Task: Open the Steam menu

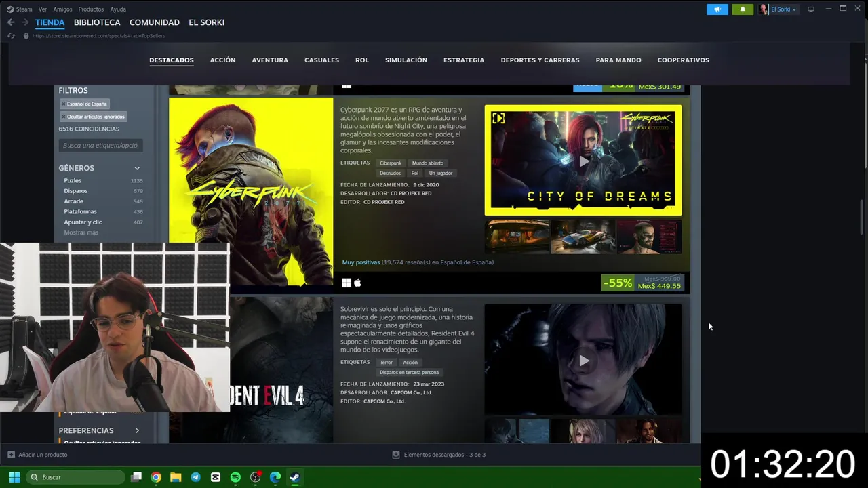Action: (20, 9)
